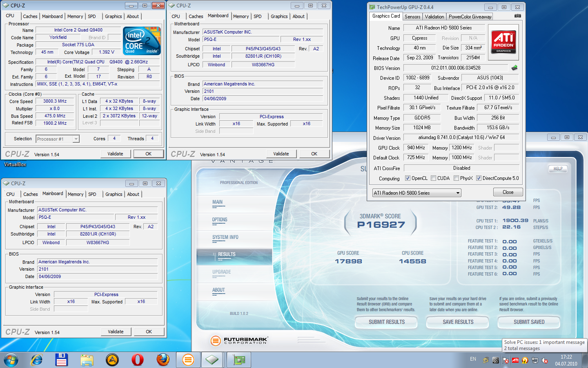The width and height of the screenshot is (588, 368).
Task: Click the Intel Core 2 Quad Q9400 name field
Action: point(78,30)
